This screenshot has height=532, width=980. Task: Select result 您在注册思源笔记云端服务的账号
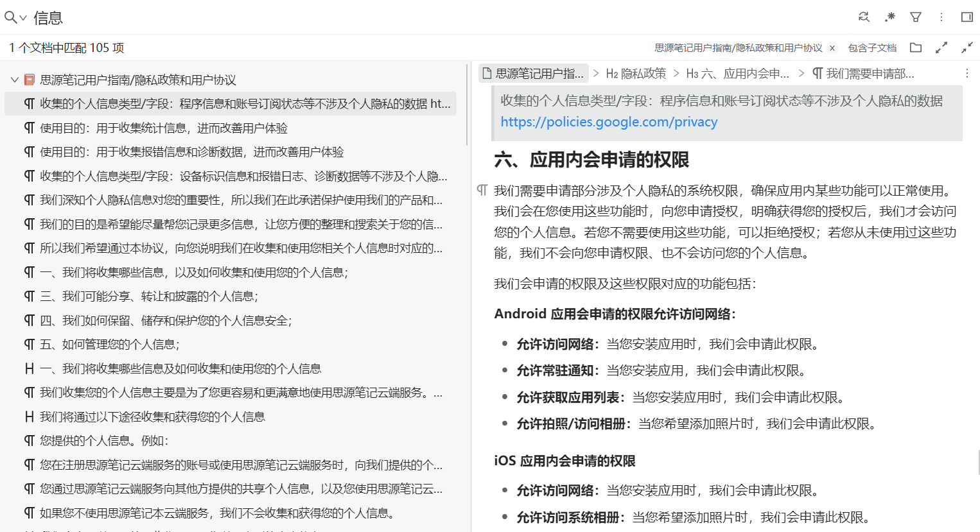(231, 465)
